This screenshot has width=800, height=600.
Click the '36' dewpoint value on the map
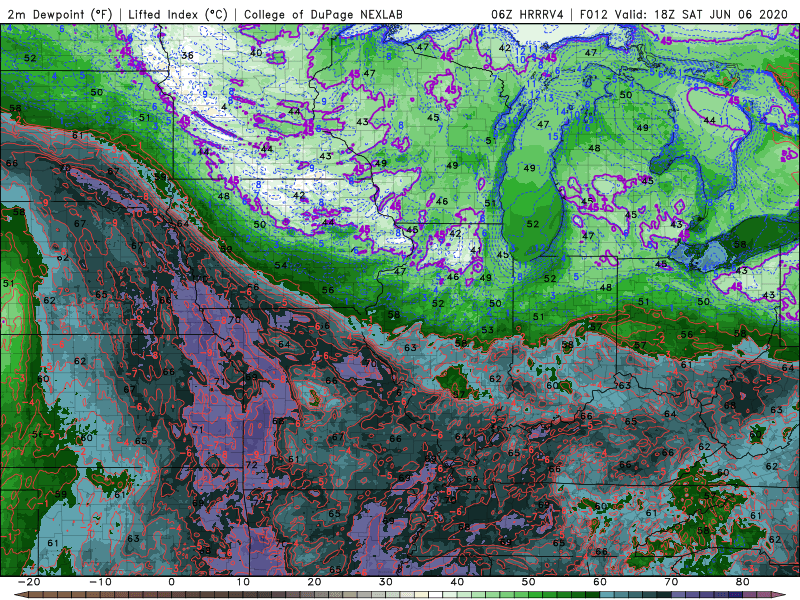click(x=187, y=56)
